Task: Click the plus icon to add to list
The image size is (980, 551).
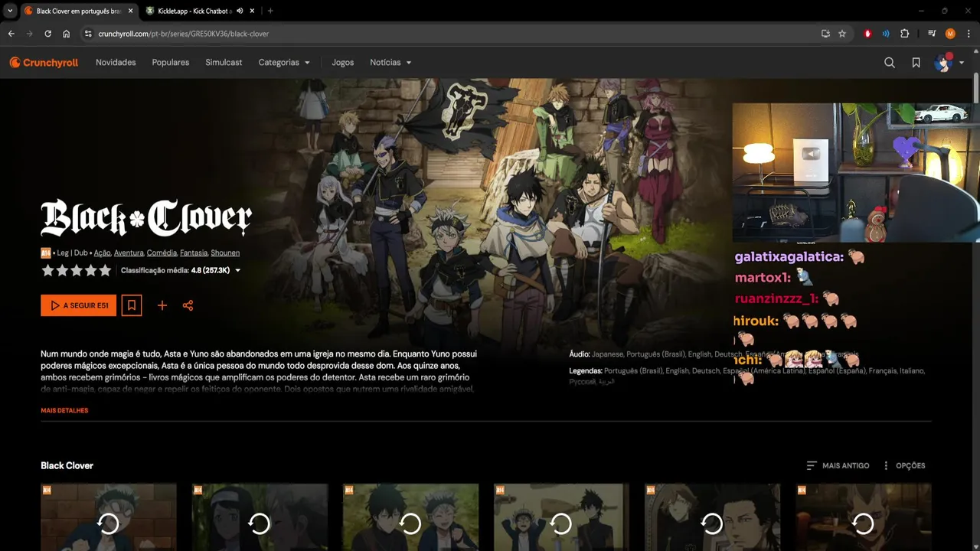Action: [162, 305]
